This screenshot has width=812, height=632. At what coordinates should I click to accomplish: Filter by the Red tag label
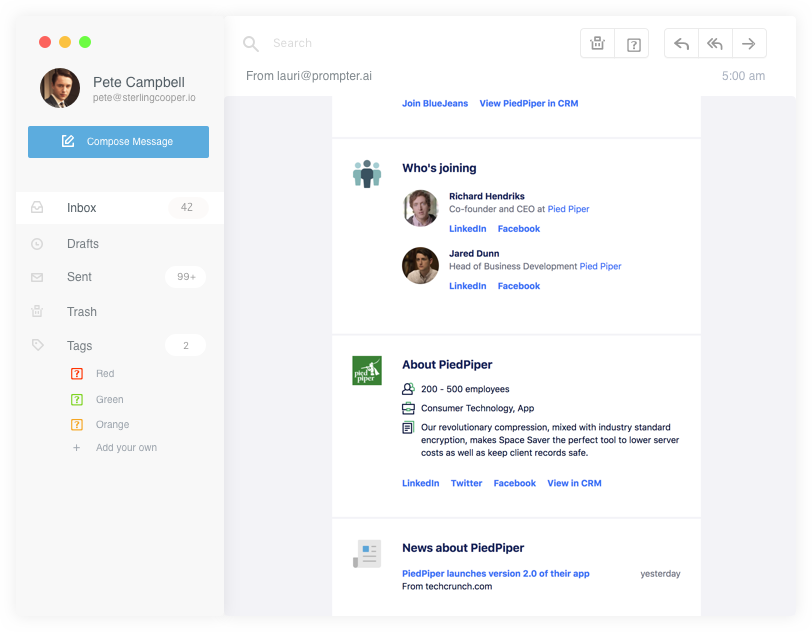(105, 374)
